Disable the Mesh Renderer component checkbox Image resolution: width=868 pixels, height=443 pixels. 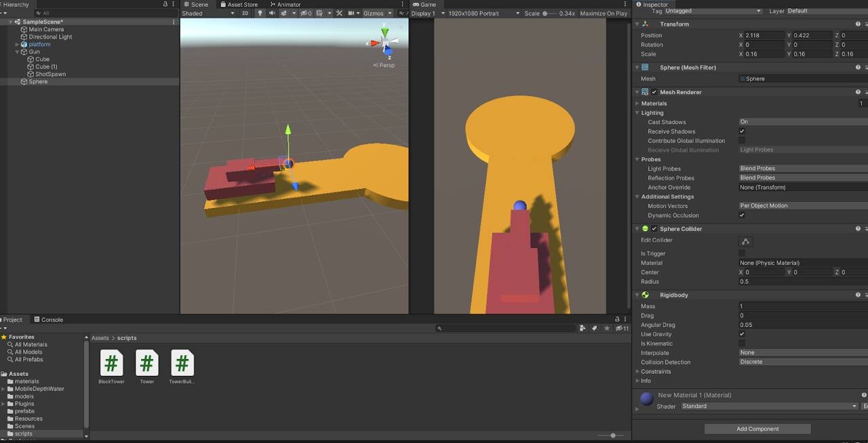pos(654,92)
